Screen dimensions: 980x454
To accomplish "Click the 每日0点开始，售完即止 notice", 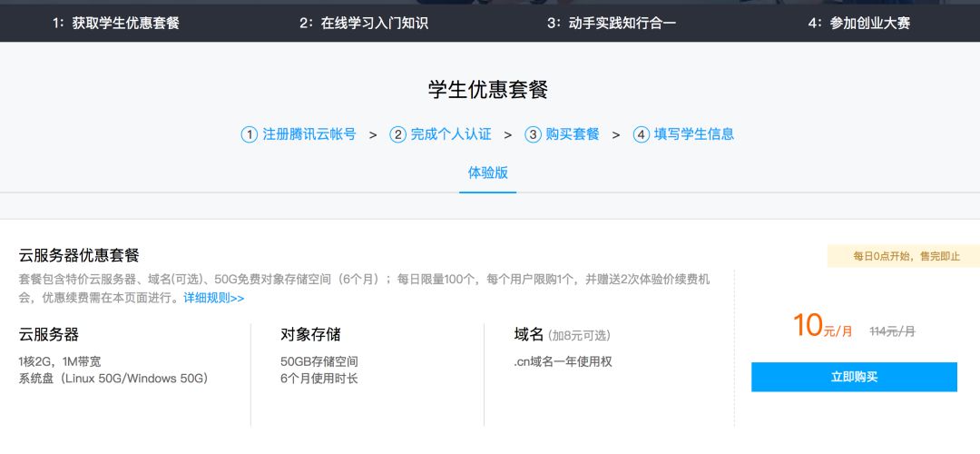I will pos(906,256).
